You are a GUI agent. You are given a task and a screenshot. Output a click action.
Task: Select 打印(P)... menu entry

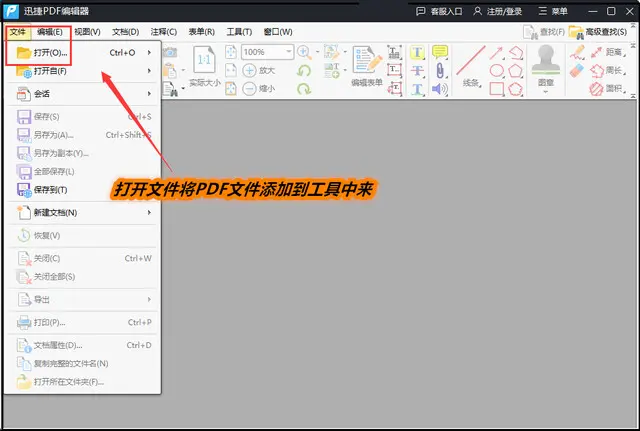[82, 322]
